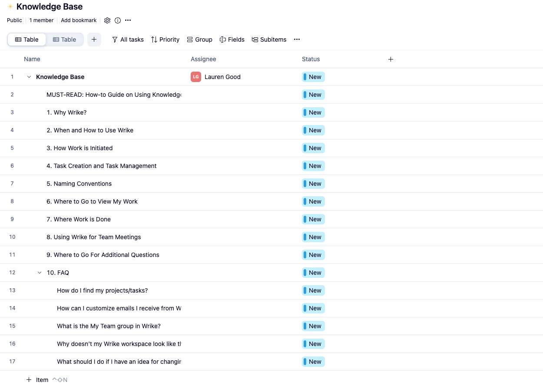
Task: Add a new column with the plus icon
Action: 391,59
